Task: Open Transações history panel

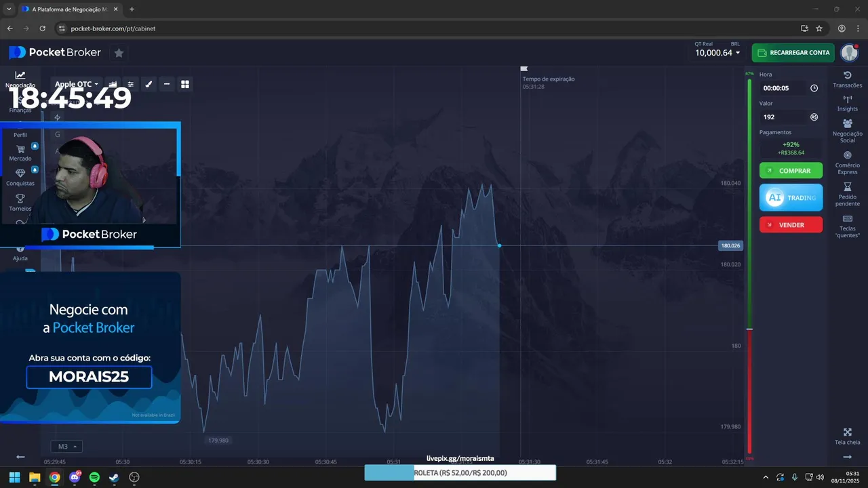Action: (x=847, y=79)
